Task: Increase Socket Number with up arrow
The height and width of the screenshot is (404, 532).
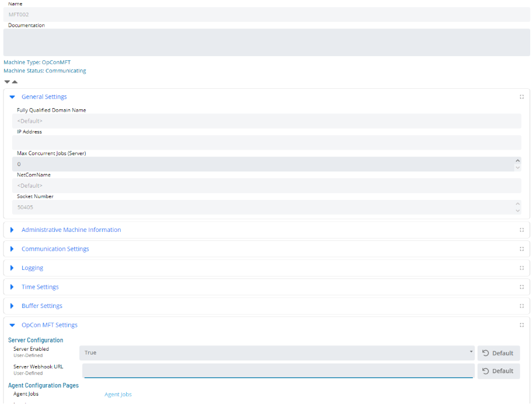Action: [518, 204]
